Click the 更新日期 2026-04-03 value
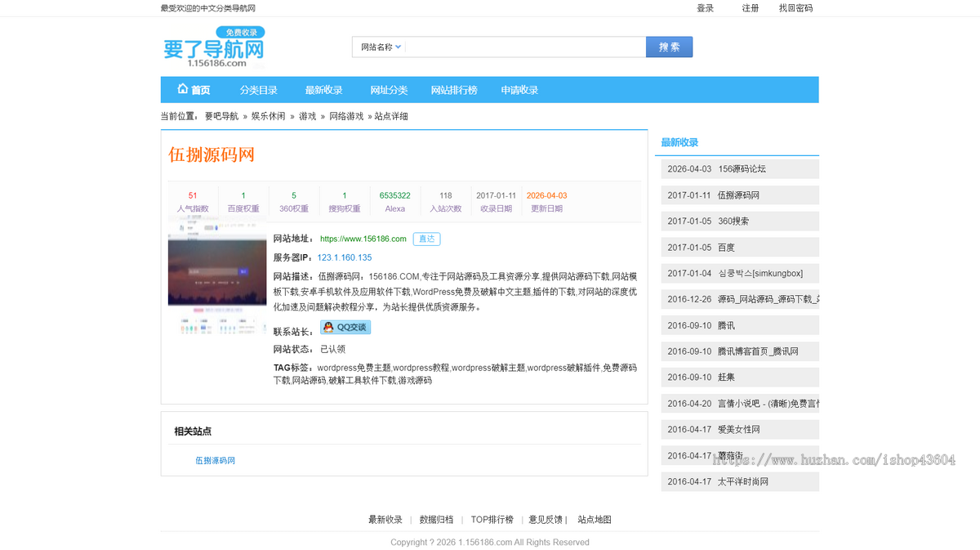 tap(547, 195)
